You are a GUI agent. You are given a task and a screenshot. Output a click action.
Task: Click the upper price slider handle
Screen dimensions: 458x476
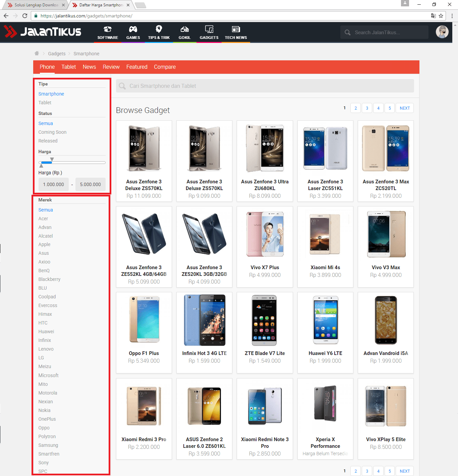52,159
